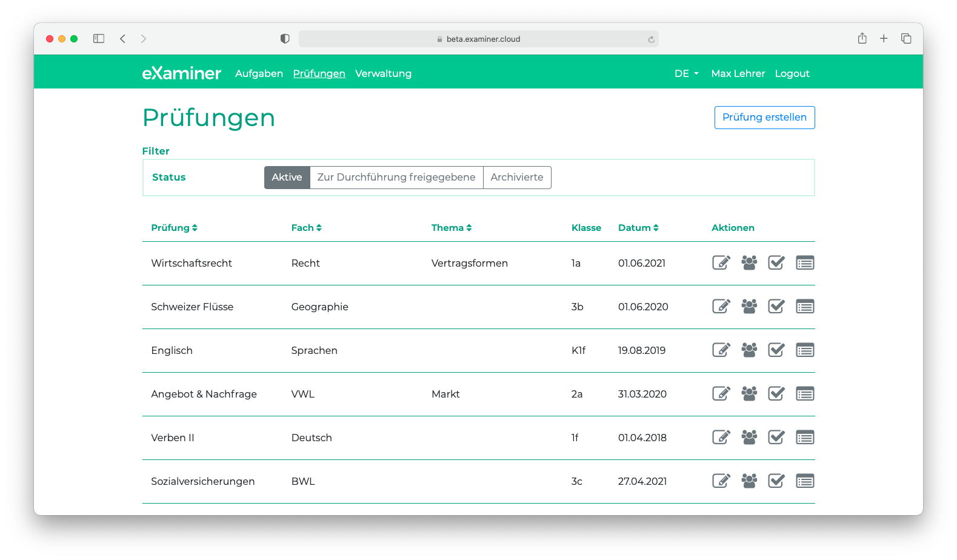Click the Markt topic cell

coord(445,394)
